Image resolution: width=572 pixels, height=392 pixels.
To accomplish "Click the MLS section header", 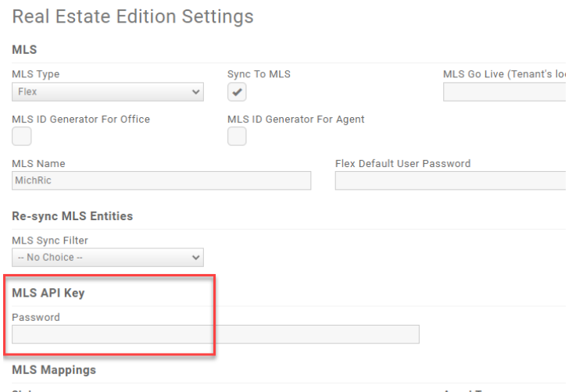I will pyautogui.click(x=23, y=49).
